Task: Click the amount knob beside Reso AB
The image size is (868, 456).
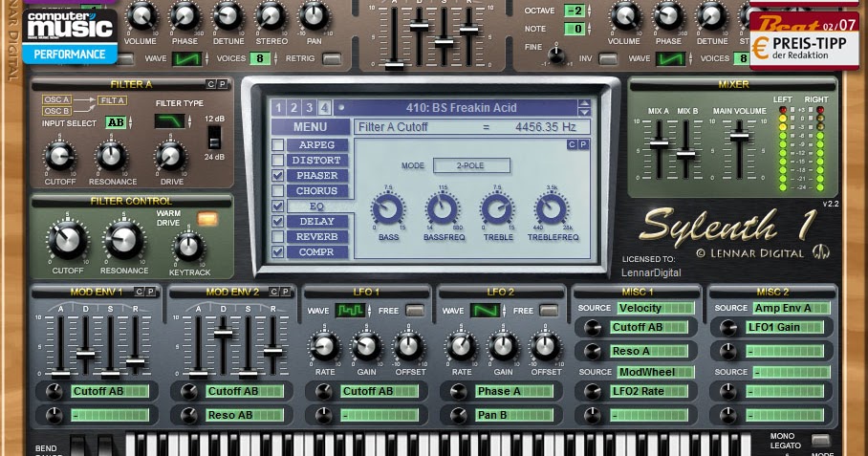Action: point(188,416)
